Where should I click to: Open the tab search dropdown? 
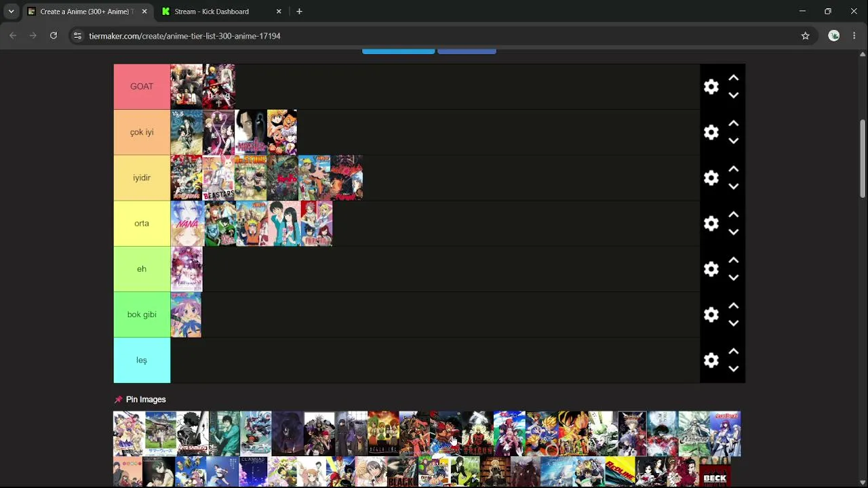(11, 12)
